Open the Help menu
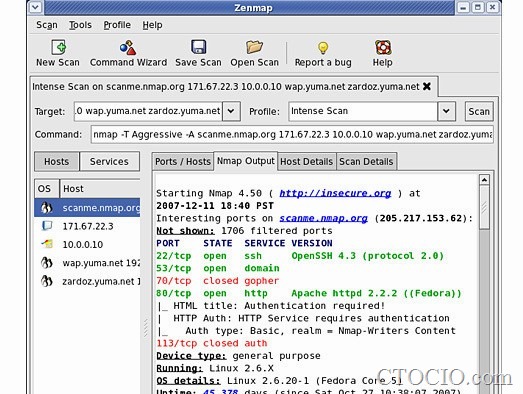523x394 pixels. click(x=152, y=25)
